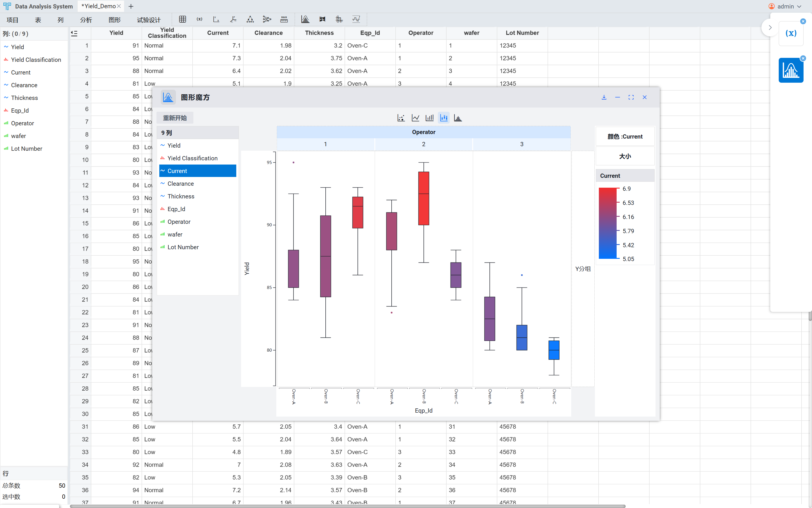Open the (x) panel card in sidebar

tap(791, 33)
